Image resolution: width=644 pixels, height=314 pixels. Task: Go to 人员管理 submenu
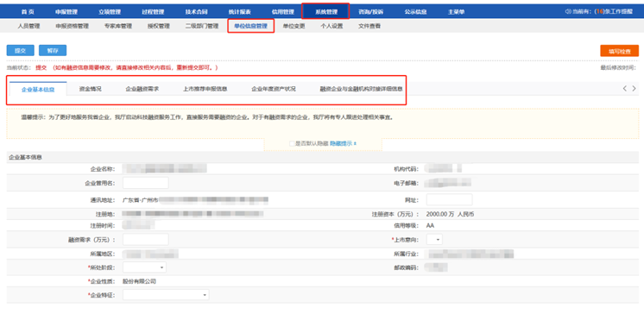(x=28, y=26)
